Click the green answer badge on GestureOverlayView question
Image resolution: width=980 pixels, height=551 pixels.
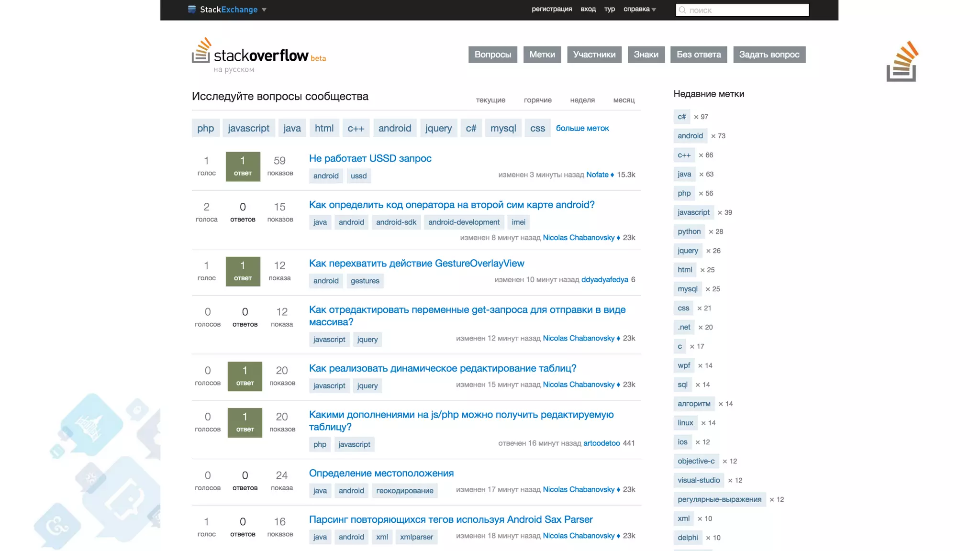(243, 271)
